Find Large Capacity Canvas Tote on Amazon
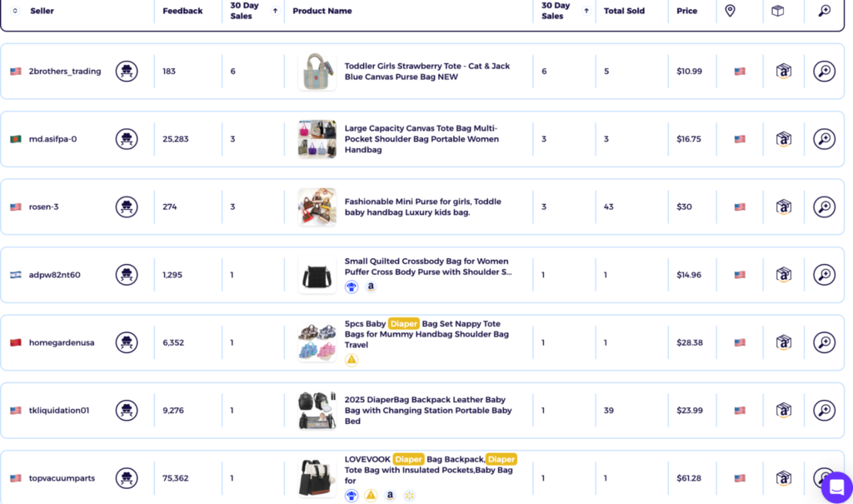853x504 pixels. click(783, 139)
